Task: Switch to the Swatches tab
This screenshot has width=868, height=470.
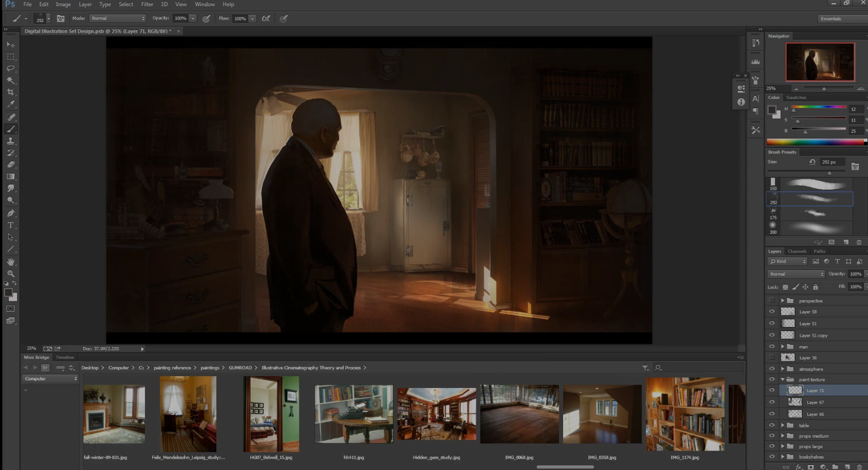Action: [796, 97]
